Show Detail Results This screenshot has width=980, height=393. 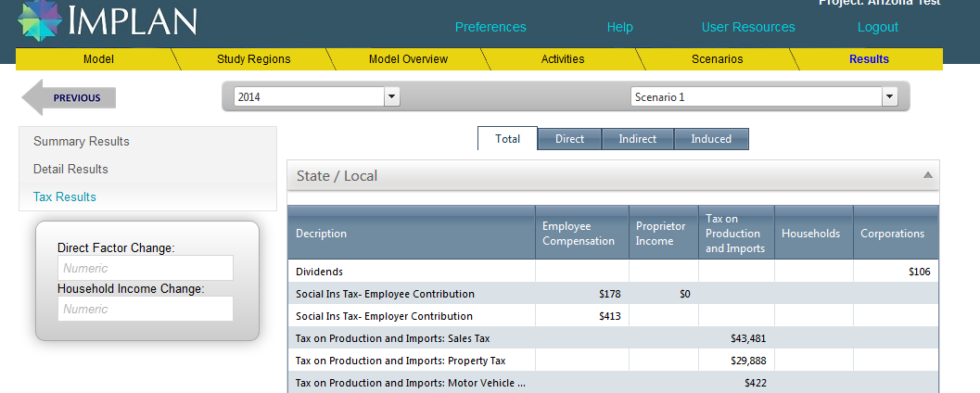70,170
